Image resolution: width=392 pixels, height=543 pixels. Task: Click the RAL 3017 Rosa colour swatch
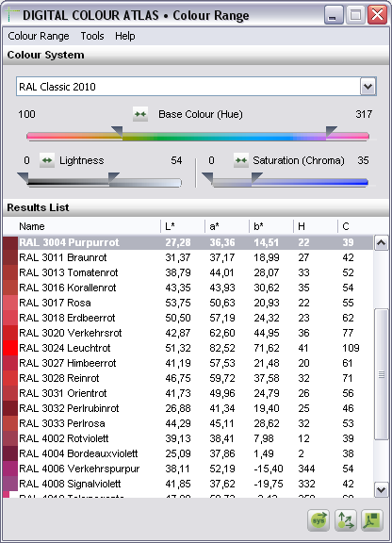[10, 303]
